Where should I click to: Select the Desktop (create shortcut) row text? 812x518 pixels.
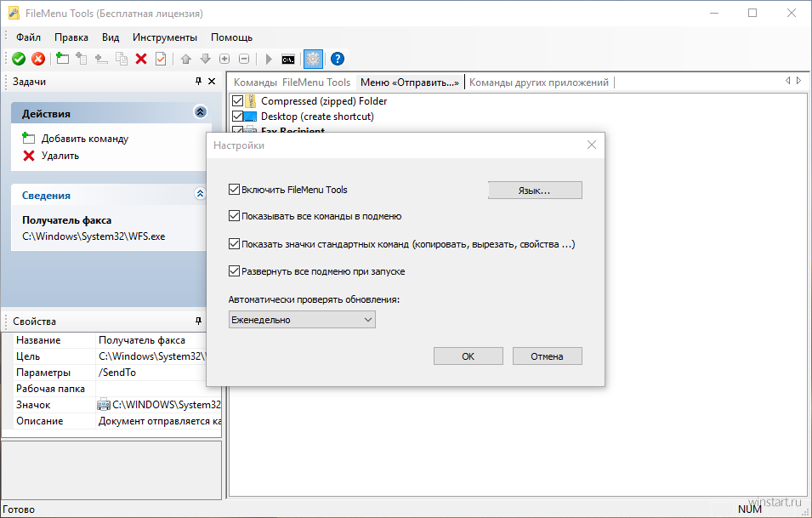click(317, 117)
